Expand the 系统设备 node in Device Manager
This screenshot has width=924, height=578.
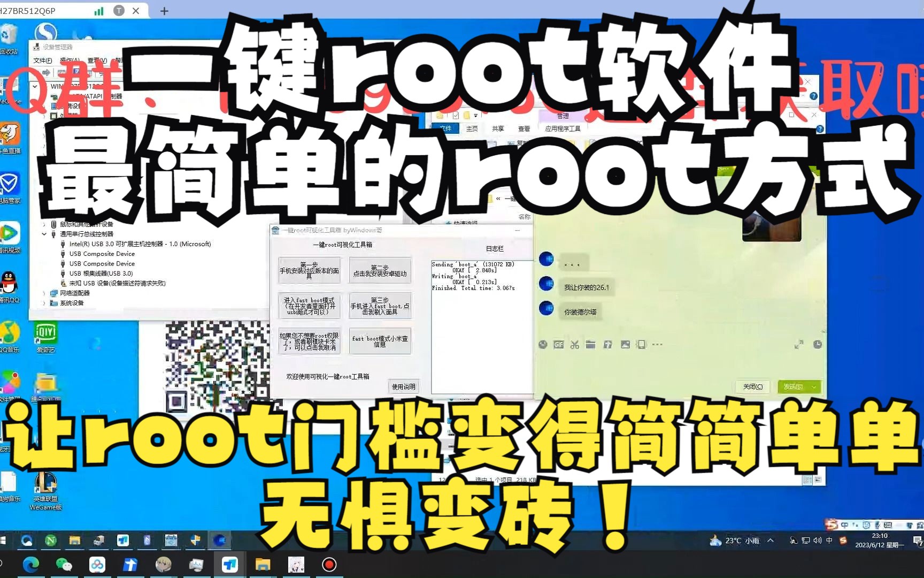pos(44,303)
